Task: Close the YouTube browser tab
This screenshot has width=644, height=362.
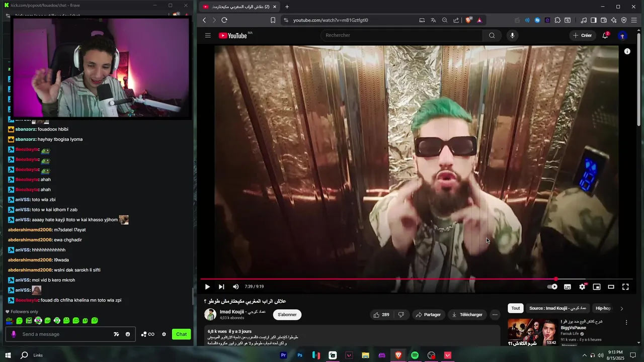Action: coord(274,7)
